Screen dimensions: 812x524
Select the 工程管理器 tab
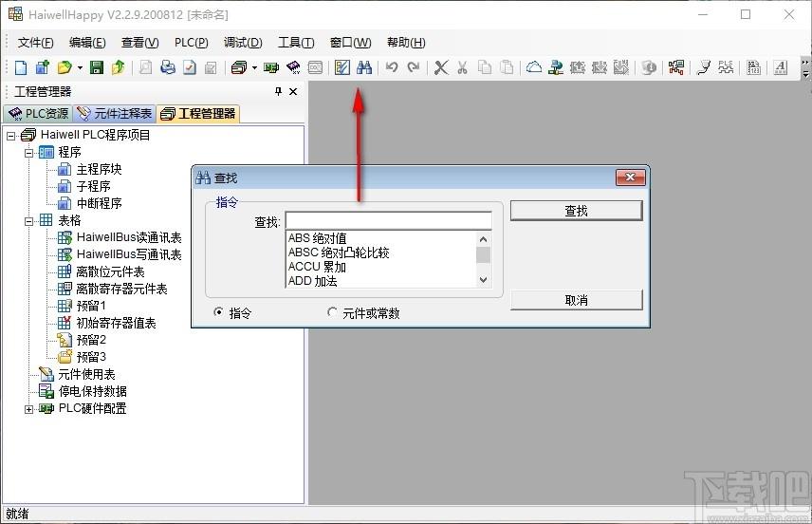click(x=198, y=114)
